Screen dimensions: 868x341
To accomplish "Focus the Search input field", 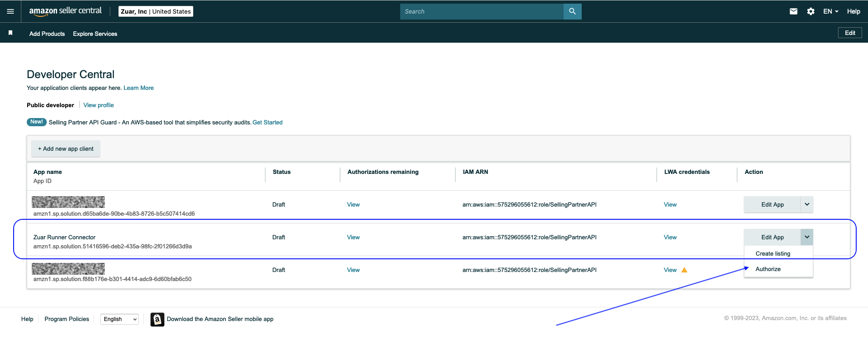I will (481, 11).
